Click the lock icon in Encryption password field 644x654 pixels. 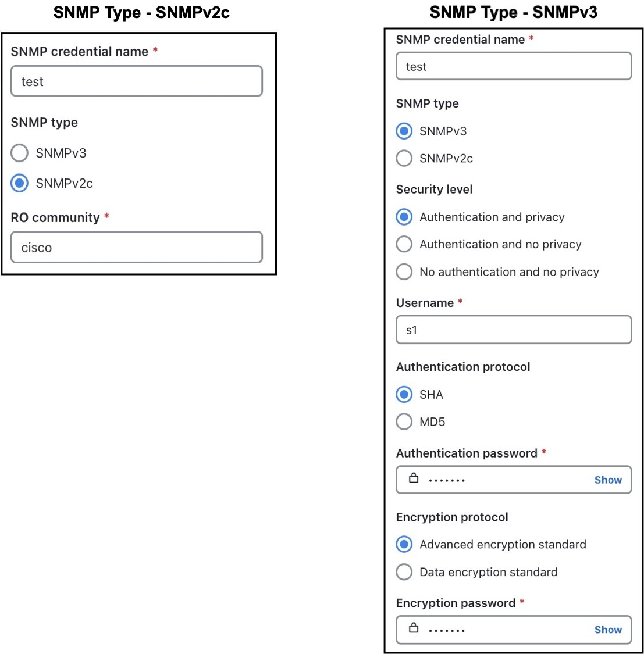pyautogui.click(x=414, y=628)
